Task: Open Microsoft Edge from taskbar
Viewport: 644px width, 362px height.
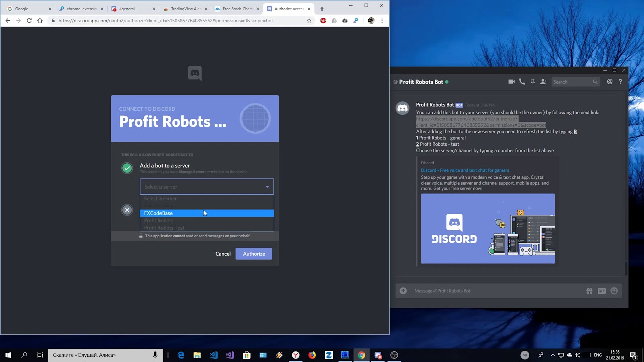Action: coord(181,355)
